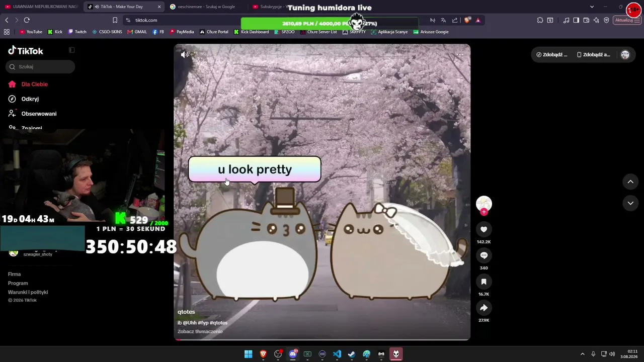The width and height of the screenshot is (644, 362).
Task: Open the Program footer link
Action: pos(18,283)
